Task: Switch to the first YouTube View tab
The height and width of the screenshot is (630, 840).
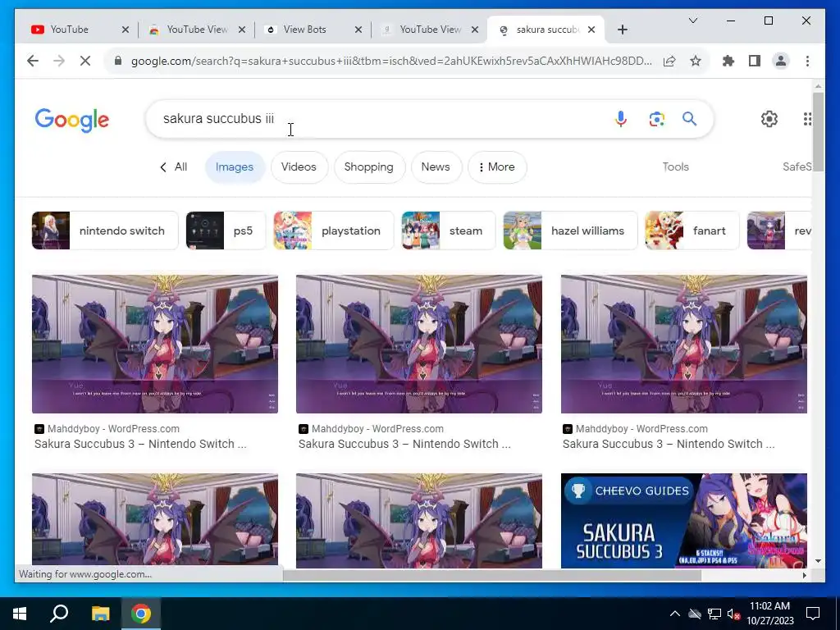Action: pos(197,30)
